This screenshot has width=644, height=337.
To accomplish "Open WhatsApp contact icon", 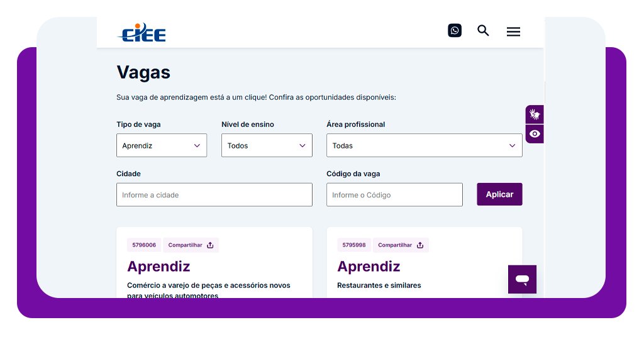I will click(x=455, y=30).
